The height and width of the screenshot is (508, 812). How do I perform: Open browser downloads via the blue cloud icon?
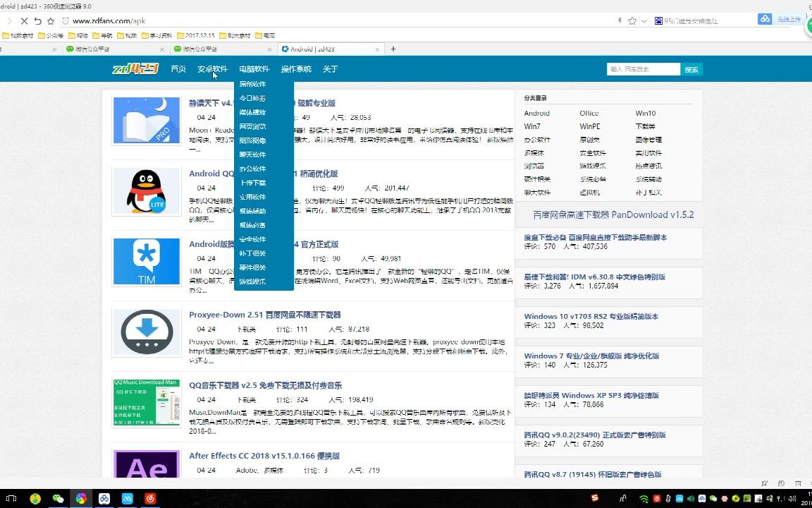(x=765, y=19)
